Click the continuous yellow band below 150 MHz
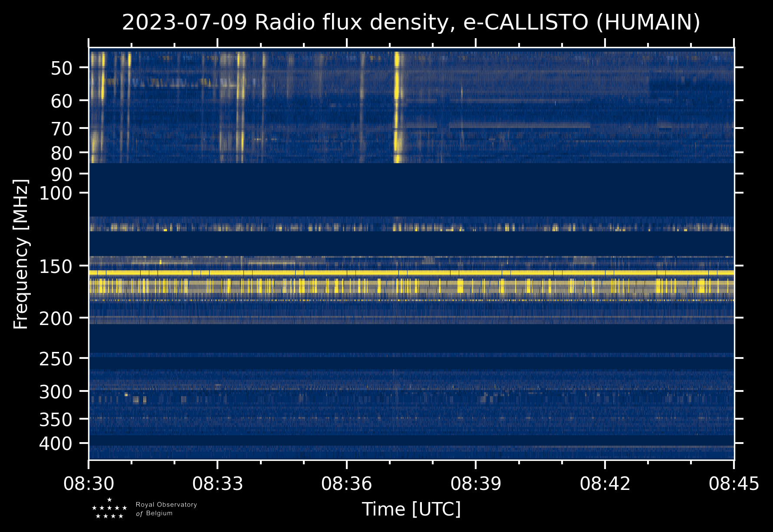This screenshot has width=773, height=532. pyautogui.click(x=411, y=273)
